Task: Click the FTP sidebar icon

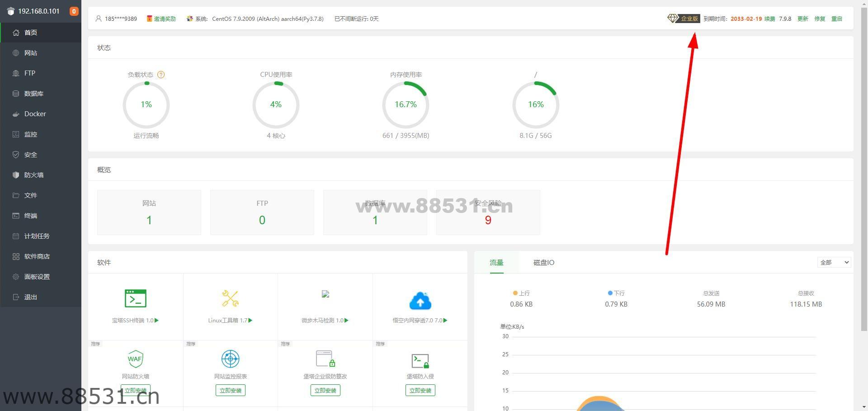Action: pyautogui.click(x=16, y=73)
